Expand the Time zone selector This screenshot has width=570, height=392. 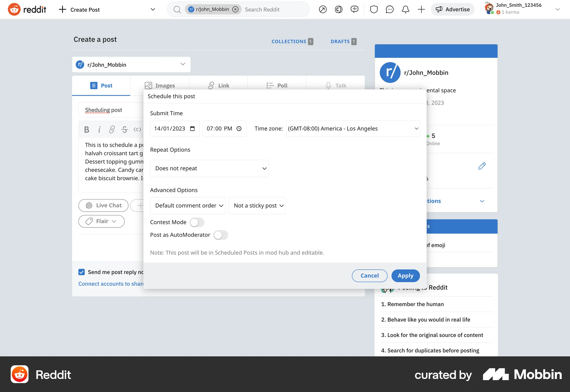tap(353, 129)
